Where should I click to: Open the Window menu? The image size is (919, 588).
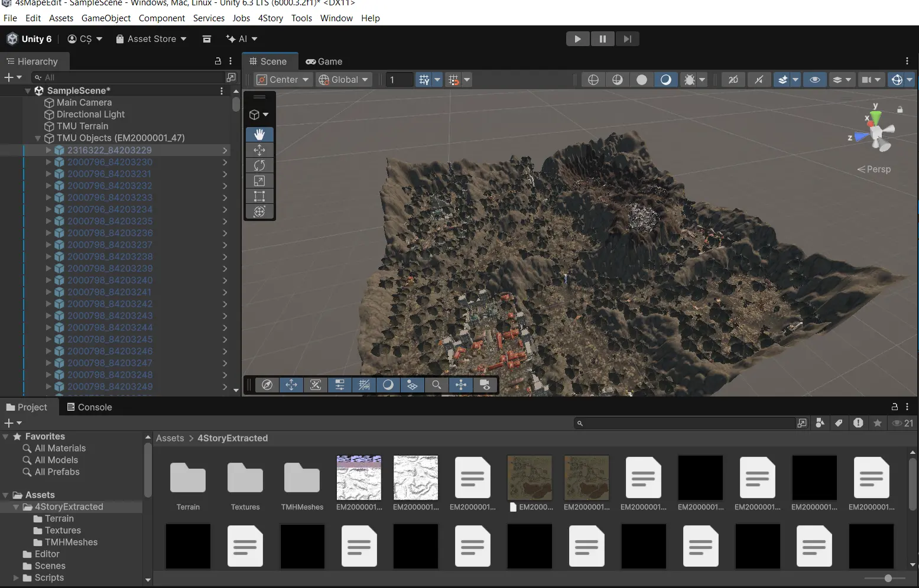click(336, 18)
